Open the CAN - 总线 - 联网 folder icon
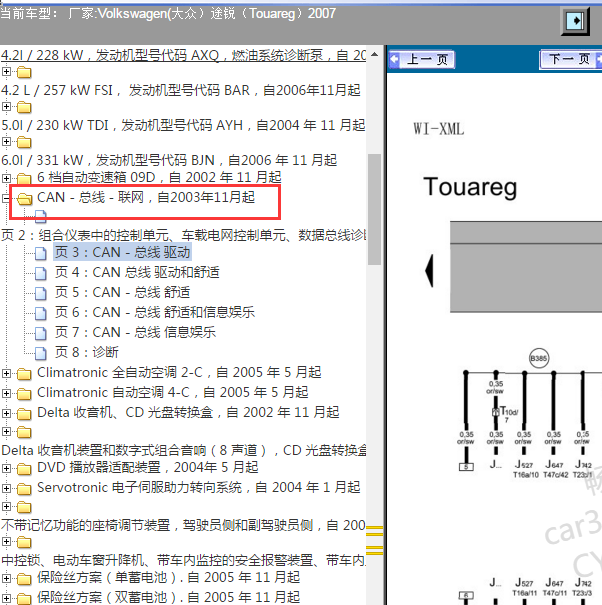Screen dimensions: 602x605 click(24, 199)
